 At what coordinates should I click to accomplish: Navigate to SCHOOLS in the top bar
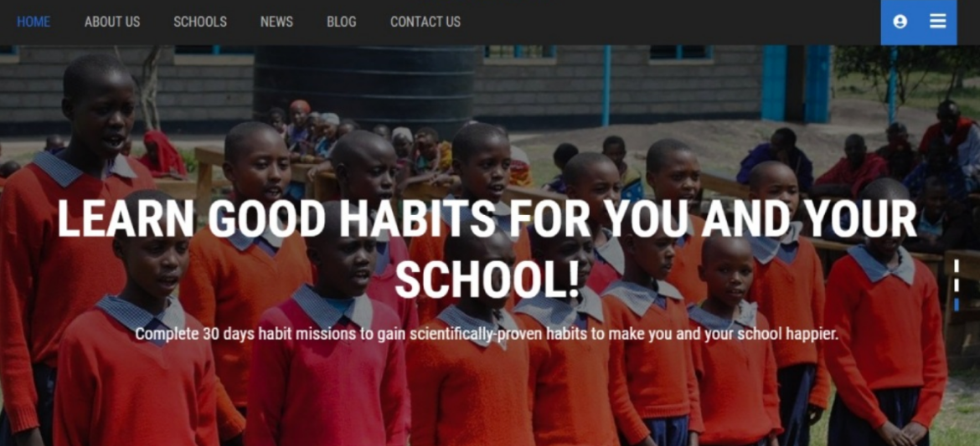point(200,22)
